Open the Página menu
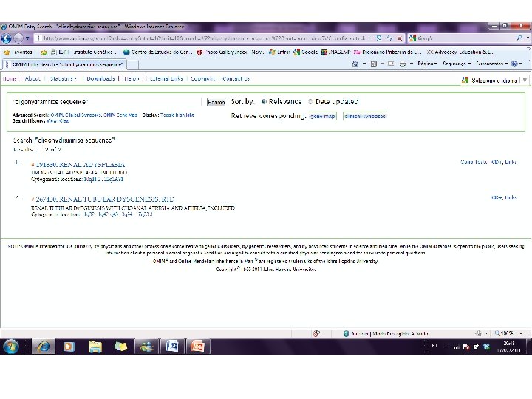This screenshot has width=532, height=399. click(x=427, y=64)
